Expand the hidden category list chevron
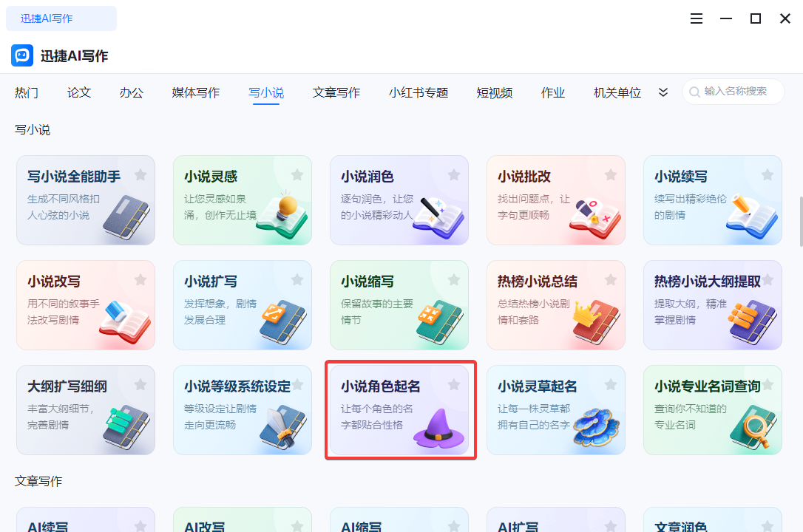 coord(663,92)
